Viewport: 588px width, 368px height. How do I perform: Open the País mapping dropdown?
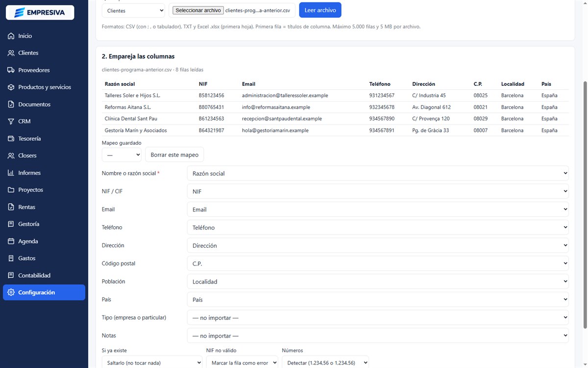[x=378, y=299]
